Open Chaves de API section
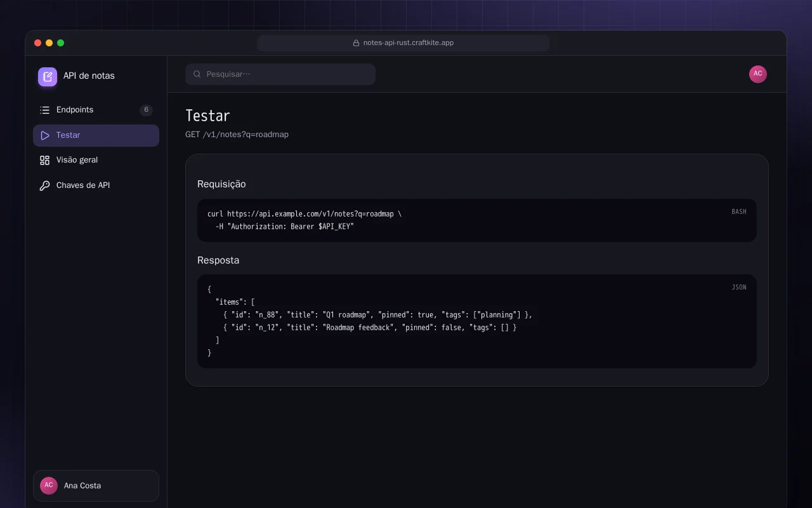The height and width of the screenshot is (508, 812). 96,185
